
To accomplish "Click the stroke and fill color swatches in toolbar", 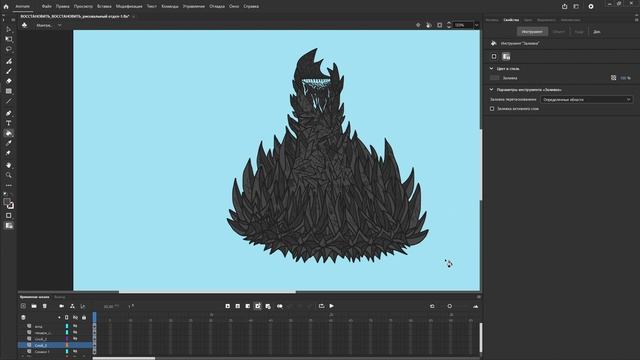I will [9, 203].
